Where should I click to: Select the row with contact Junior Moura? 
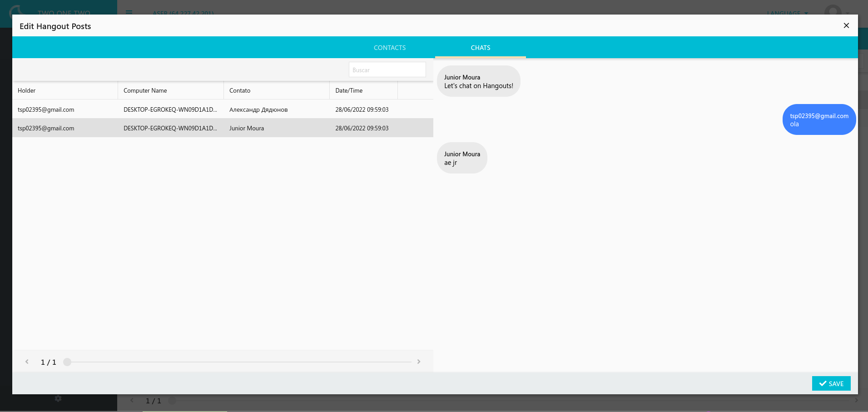coord(223,128)
